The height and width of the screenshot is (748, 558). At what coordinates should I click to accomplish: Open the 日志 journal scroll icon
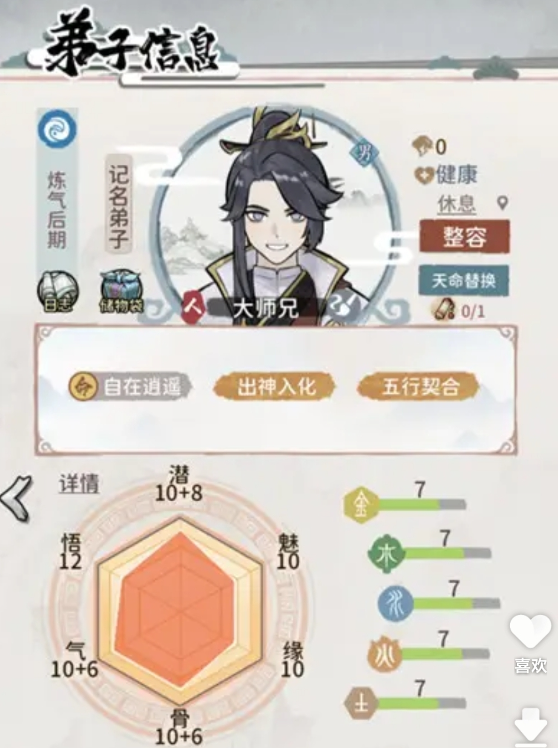point(58,292)
